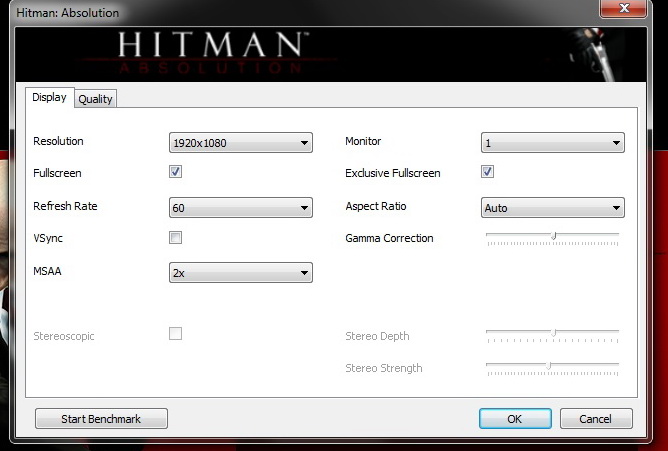The height and width of the screenshot is (451, 668).
Task: Uncheck the Fullscreen checkbox
Action: click(x=175, y=172)
